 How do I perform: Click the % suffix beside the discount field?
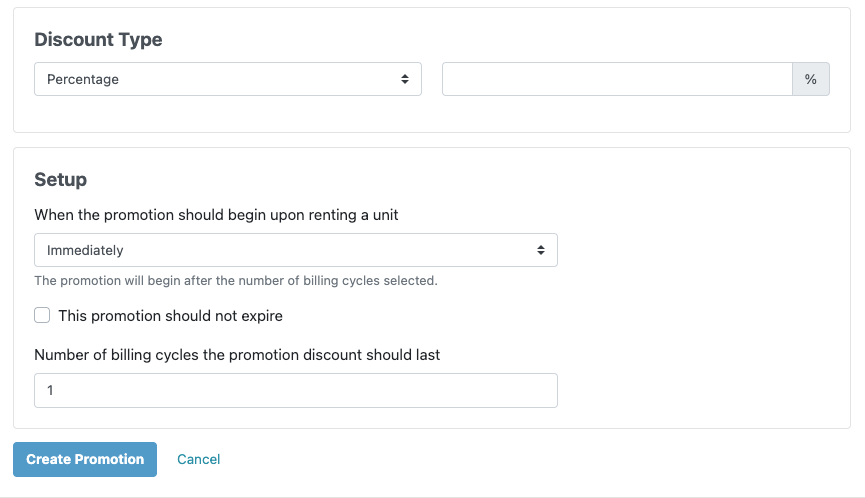811,80
